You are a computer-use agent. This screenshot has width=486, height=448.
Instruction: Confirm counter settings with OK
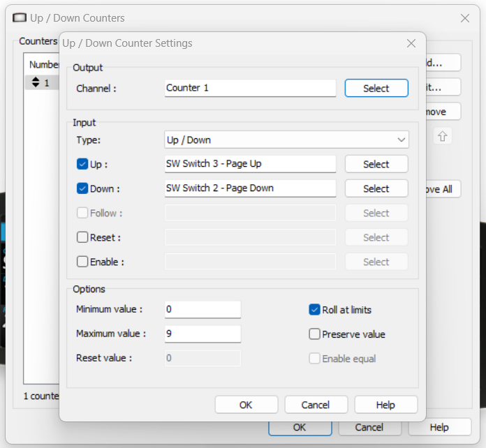(246, 405)
